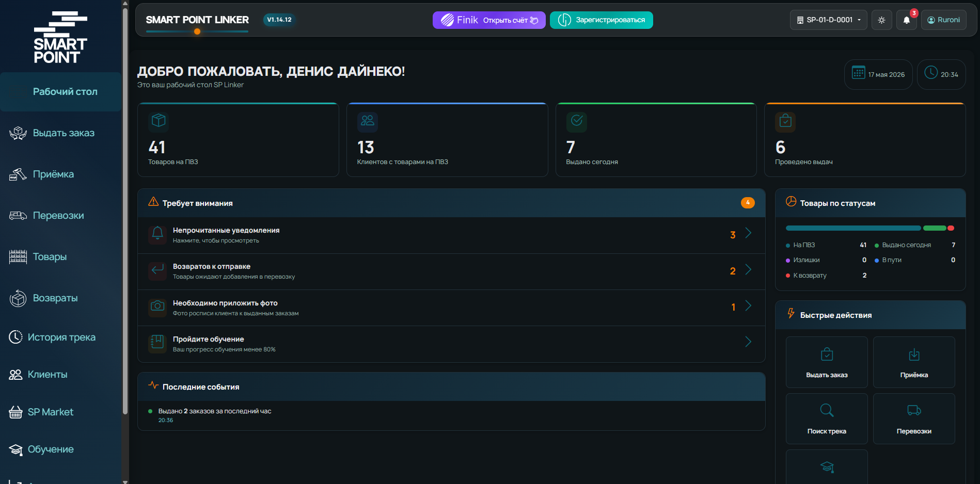Click the green segment of status bar

(935, 228)
